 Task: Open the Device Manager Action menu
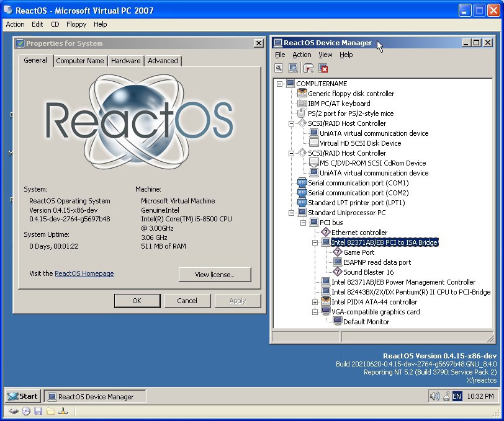tap(302, 55)
